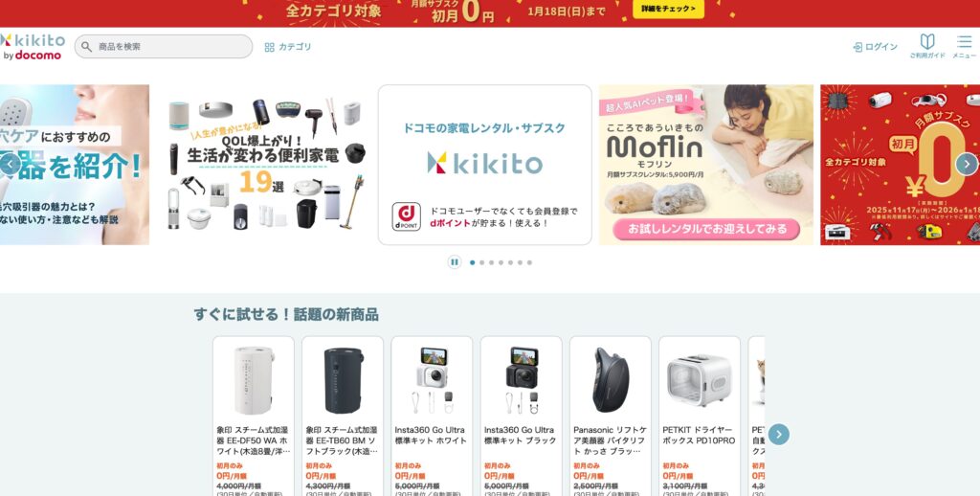Advance to the next banner slide
980x496 pixels.
point(967,164)
